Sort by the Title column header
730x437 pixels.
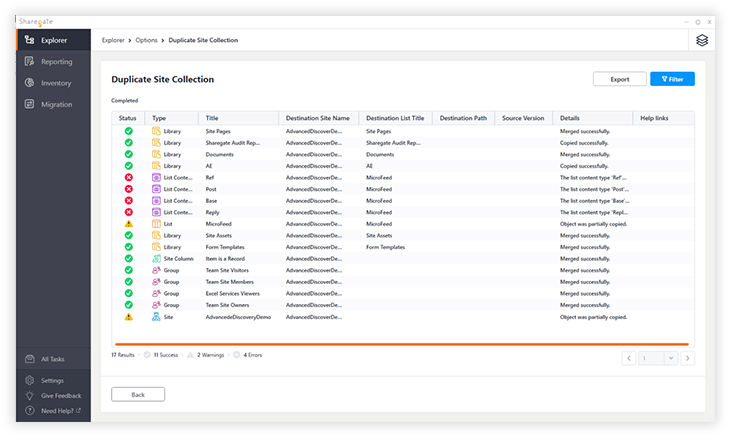coord(238,118)
